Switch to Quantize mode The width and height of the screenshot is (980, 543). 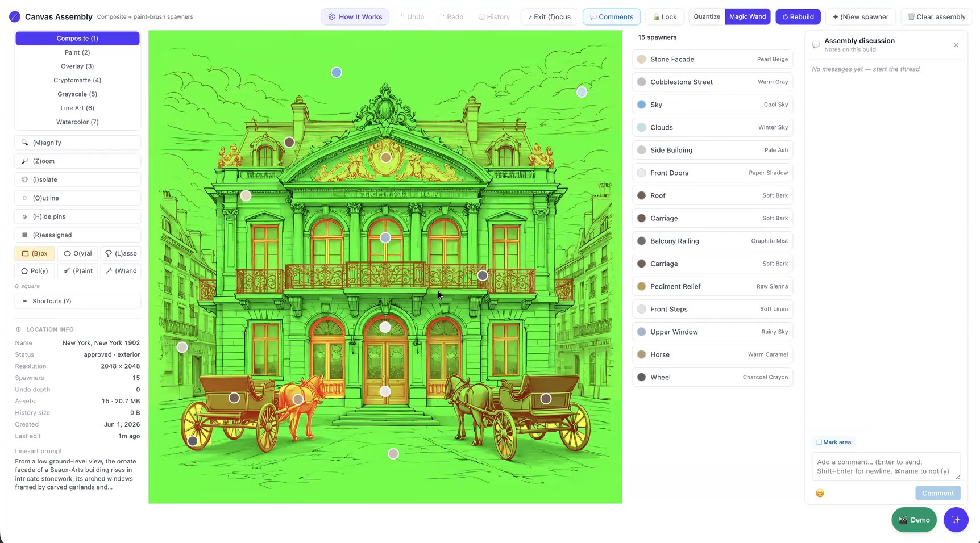point(707,16)
